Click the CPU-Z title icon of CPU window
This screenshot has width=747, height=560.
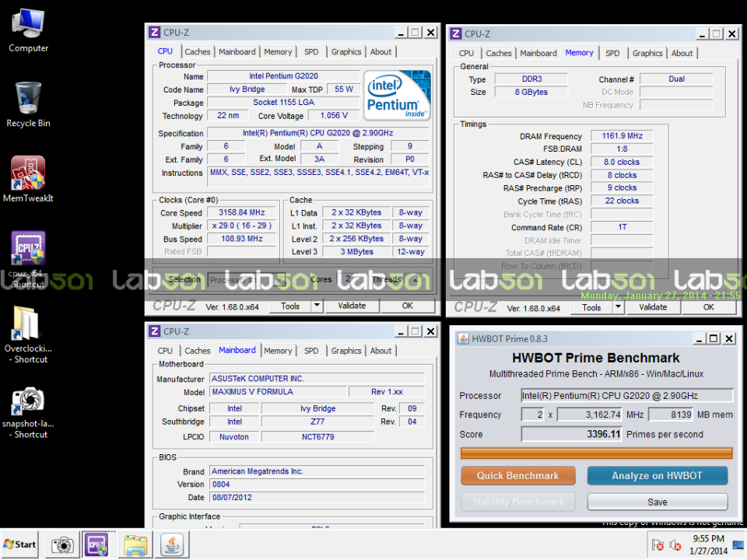point(154,33)
